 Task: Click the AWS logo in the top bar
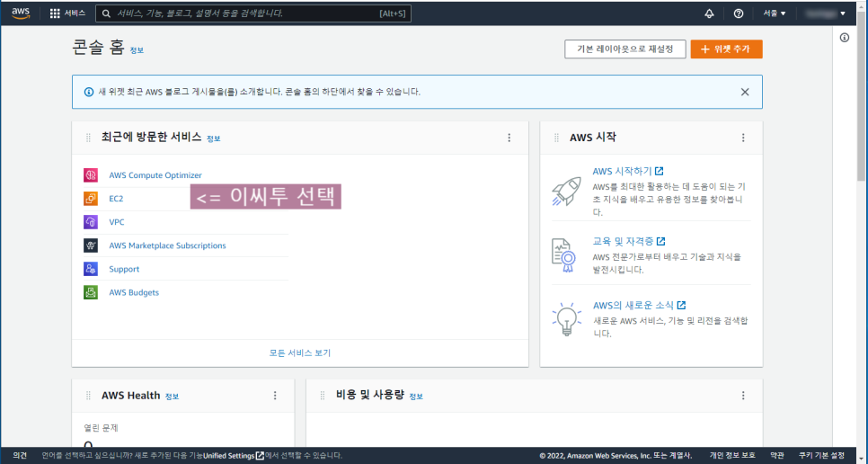pyautogui.click(x=21, y=13)
